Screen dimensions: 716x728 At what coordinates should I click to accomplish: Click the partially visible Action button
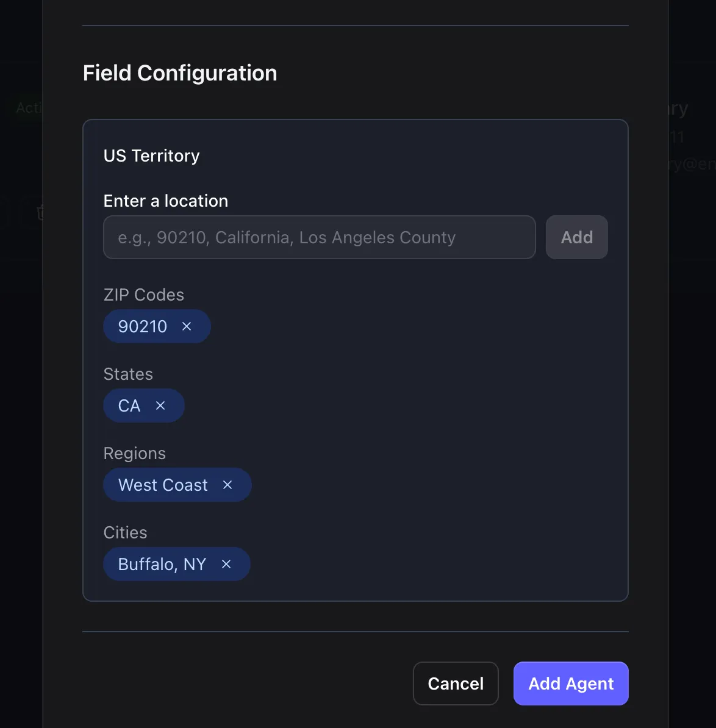pyautogui.click(x=27, y=107)
